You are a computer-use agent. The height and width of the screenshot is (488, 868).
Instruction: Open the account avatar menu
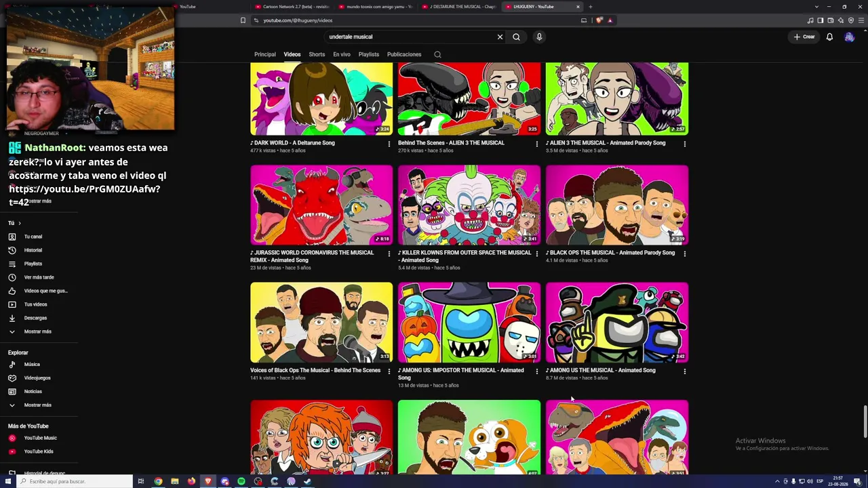[849, 37]
